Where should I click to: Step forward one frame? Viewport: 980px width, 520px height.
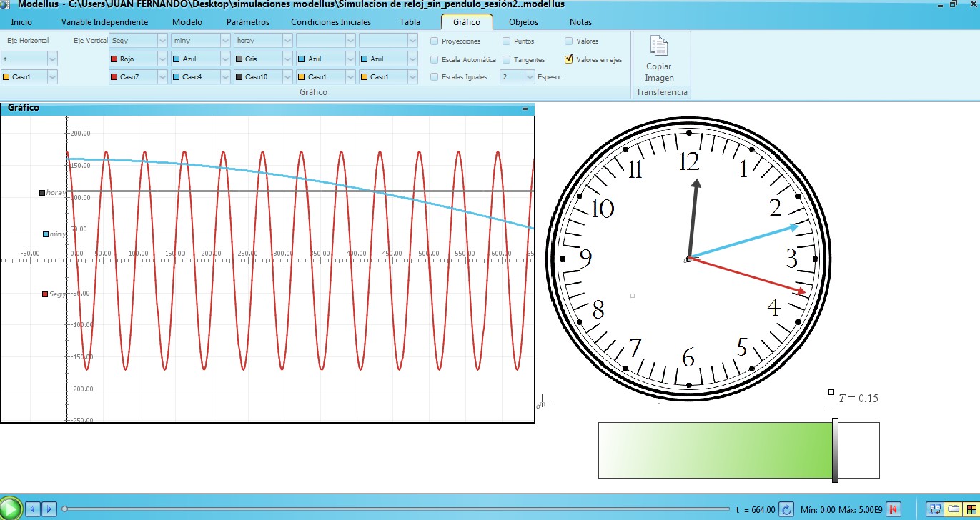pyautogui.click(x=49, y=509)
